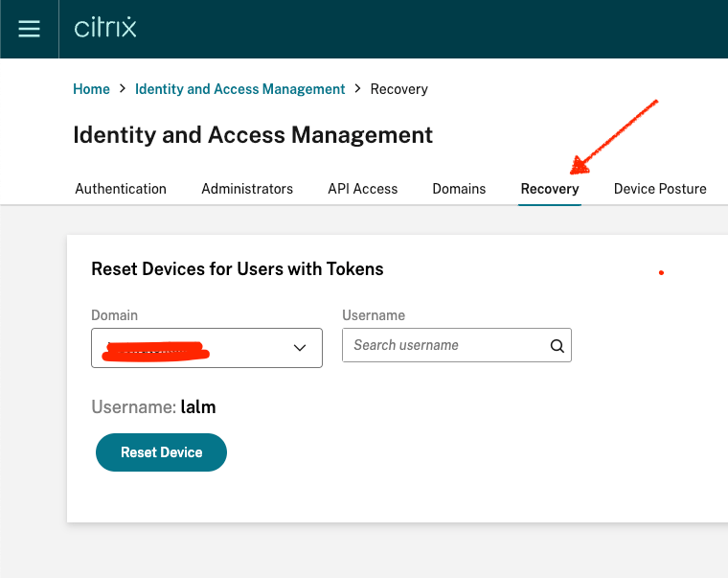Click the Domain field label

click(114, 315)
